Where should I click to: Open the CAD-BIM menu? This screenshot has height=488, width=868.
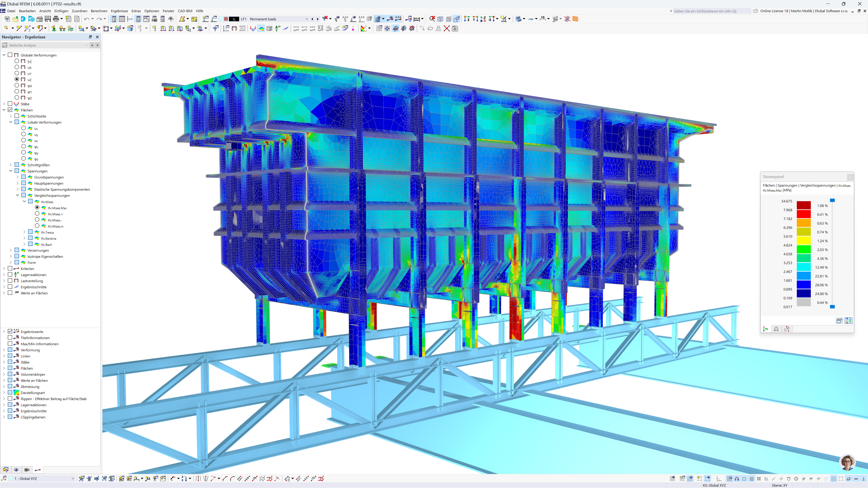coord(185,11)
